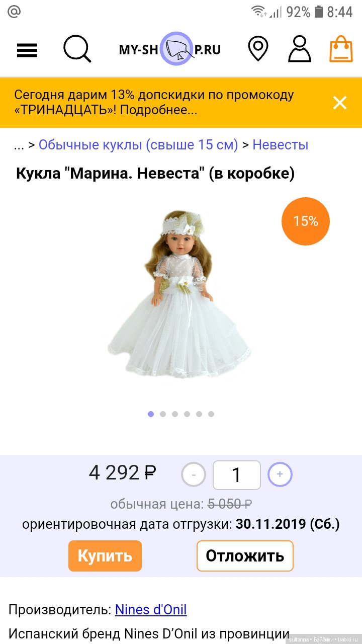
Task: Open the user account icon
Action: 300,49
